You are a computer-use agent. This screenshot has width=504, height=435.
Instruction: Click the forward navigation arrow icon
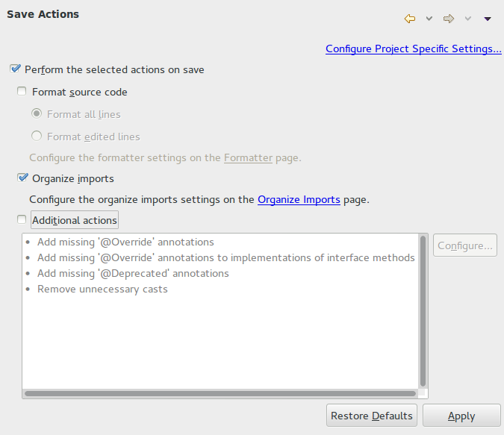pyautogui.click(x=449, y=19)
